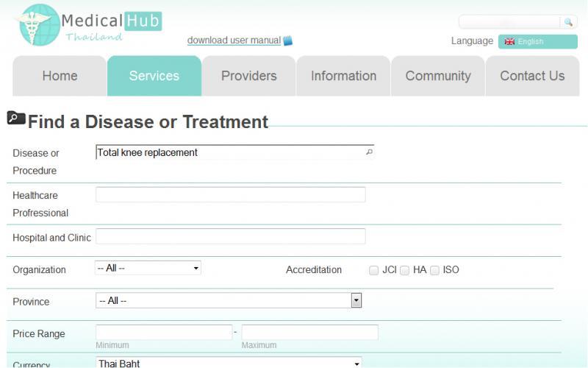This screenshot has width=588, height=368.
Task: Click the Medical Hub Thailand logo
Action: (x=88, y=24)
